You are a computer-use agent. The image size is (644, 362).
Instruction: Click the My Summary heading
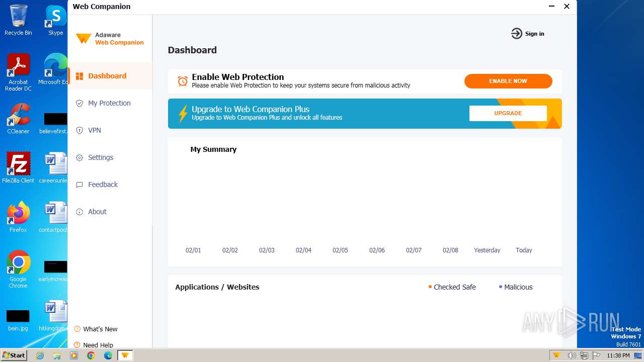[213, 149]
